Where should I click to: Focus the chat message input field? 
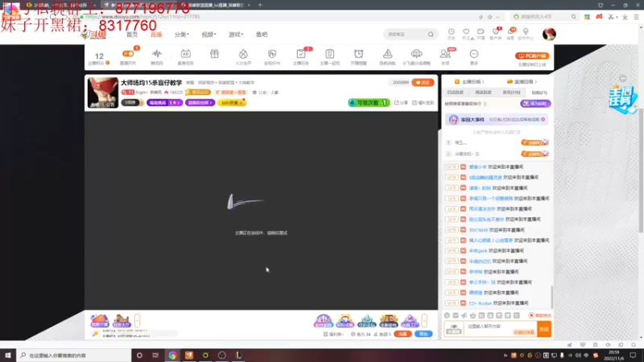coord(500,329)
